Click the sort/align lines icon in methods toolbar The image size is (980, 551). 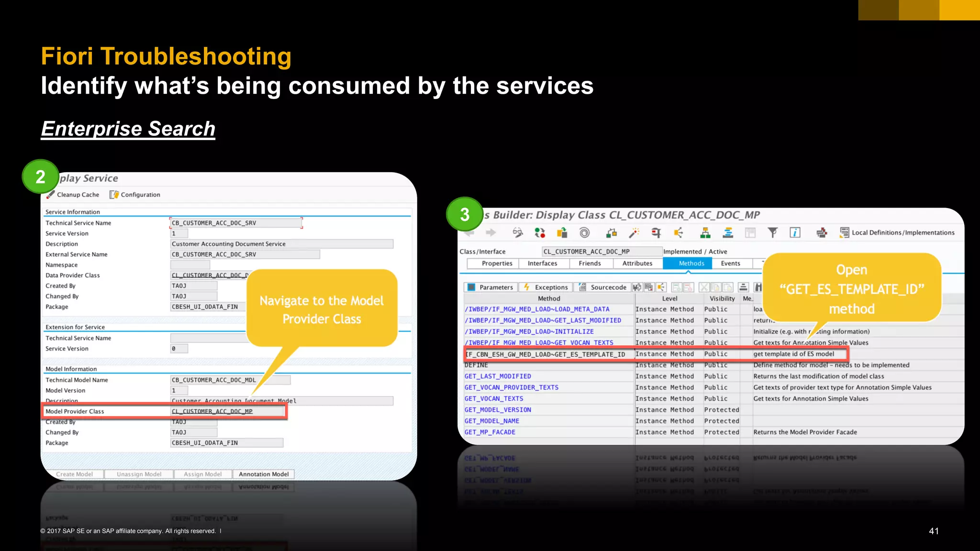[743, 287]
